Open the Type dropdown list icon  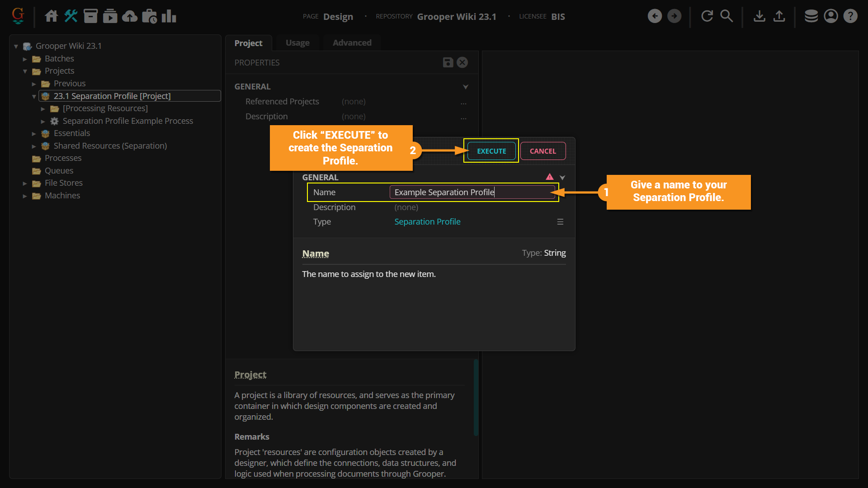560,222
